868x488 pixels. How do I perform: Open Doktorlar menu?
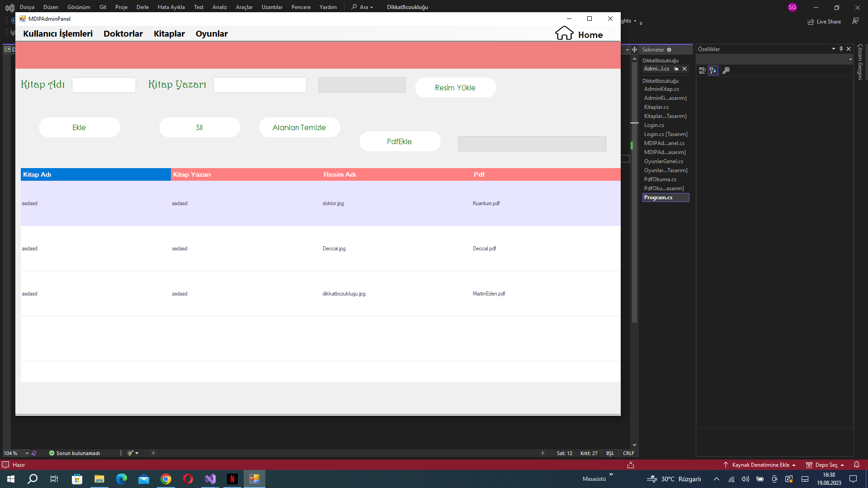click(x=123, y=34)
